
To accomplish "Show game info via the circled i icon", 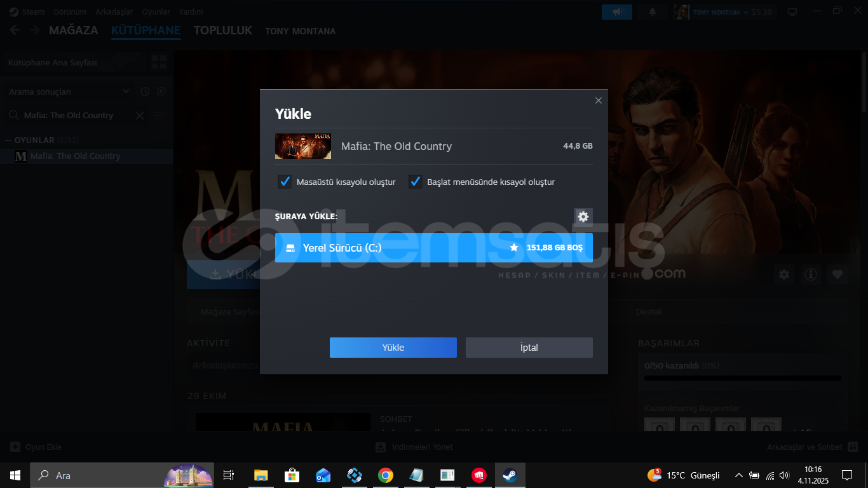I will (811, 274).
